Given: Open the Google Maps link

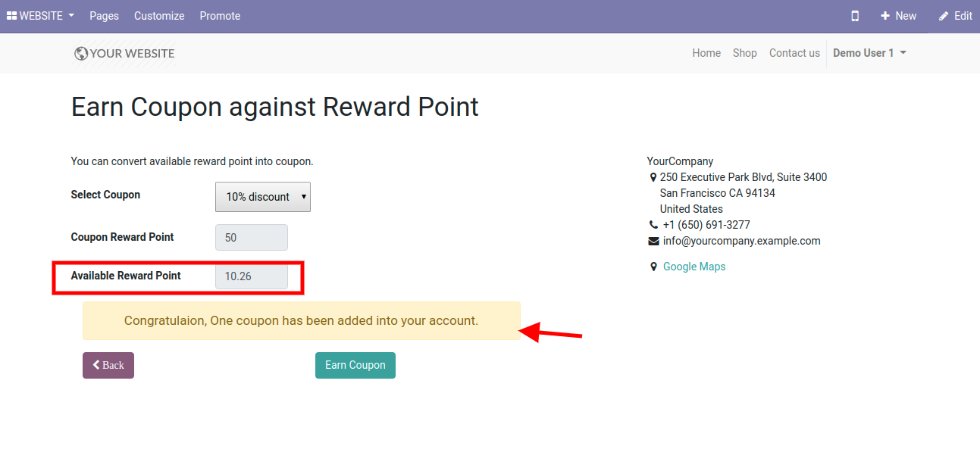Looking at the screenshot, I should (694, 267).
